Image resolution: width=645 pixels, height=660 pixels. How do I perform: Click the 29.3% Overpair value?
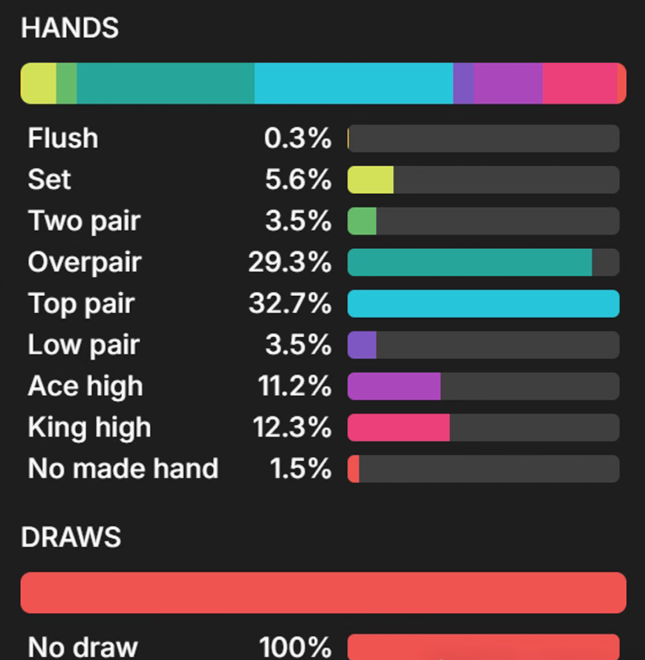pyautogui.click(x=290, y=262)
